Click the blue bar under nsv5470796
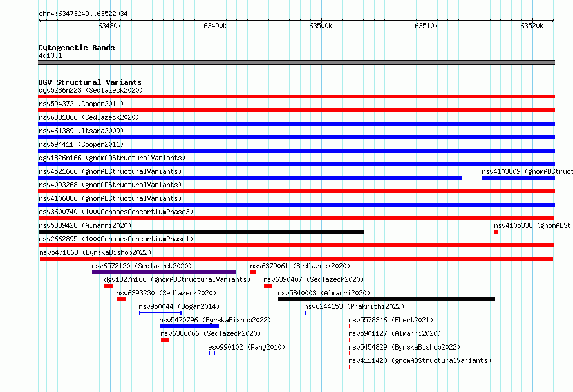 click(x=189, y=326)
